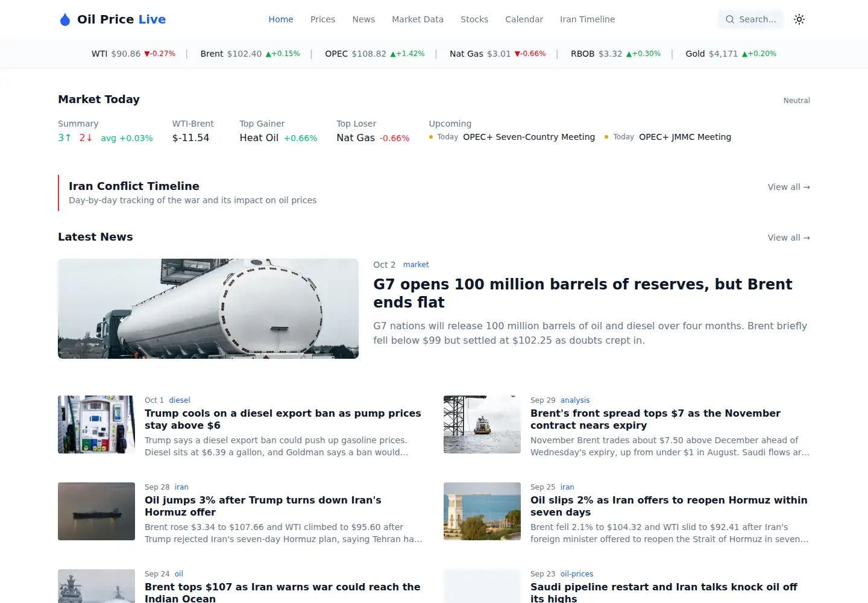Viewport: 868px width, 603px height.
Task: Open the Iran Conflict Timeline heading
Action: coord(134,186)
